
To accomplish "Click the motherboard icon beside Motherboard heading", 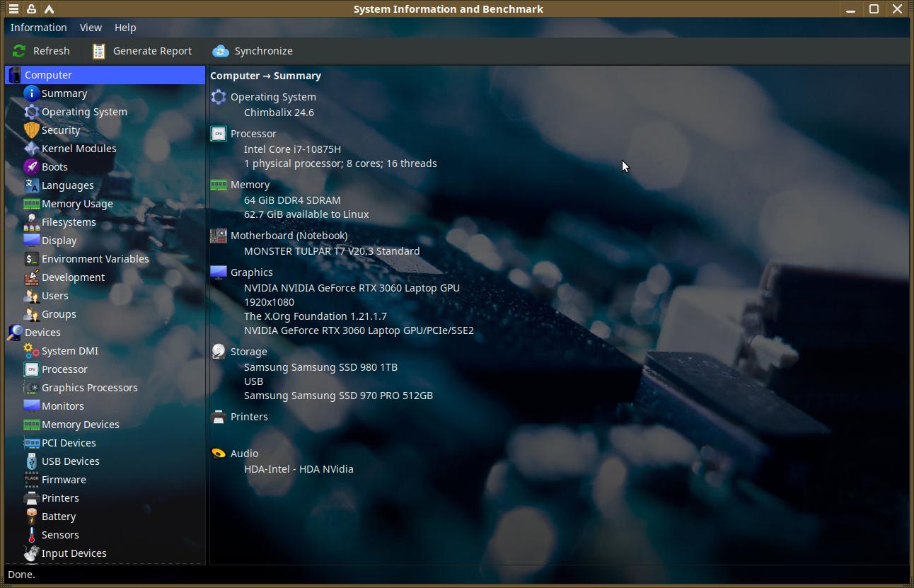I will 219,236.
